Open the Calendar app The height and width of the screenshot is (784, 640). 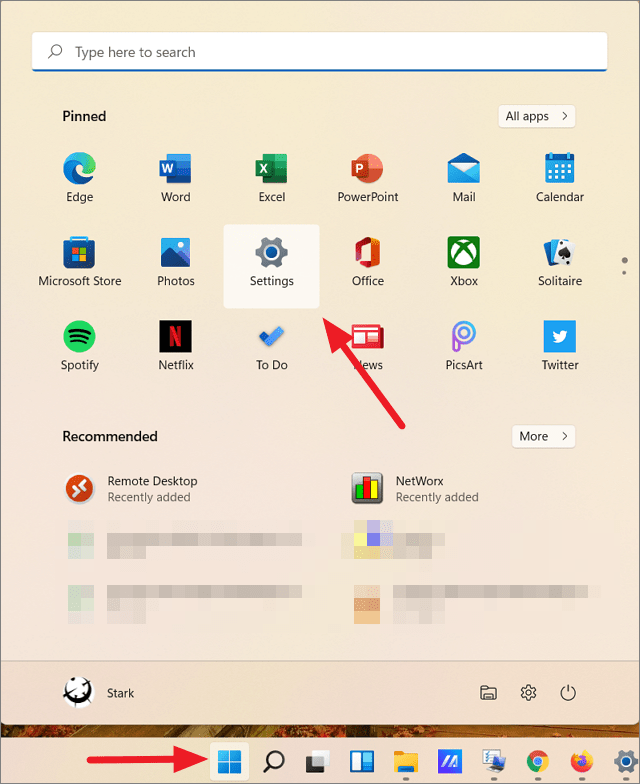(560, 178)
